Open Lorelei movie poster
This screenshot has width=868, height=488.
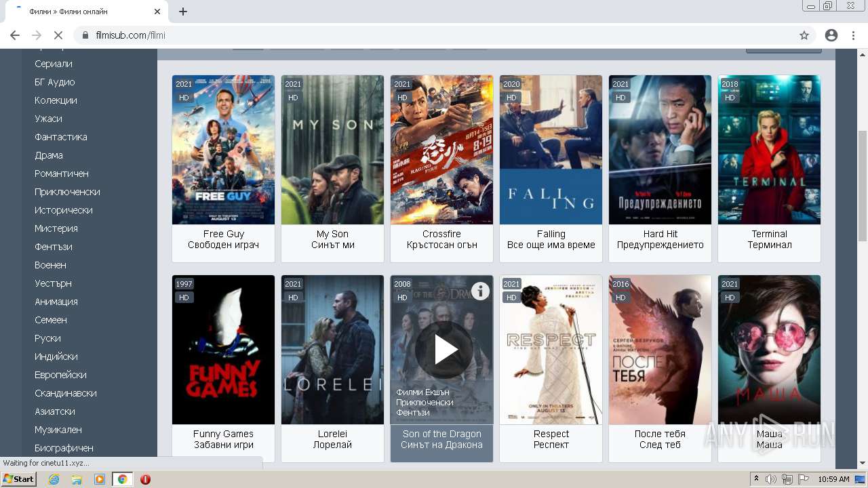coord(332,350)
